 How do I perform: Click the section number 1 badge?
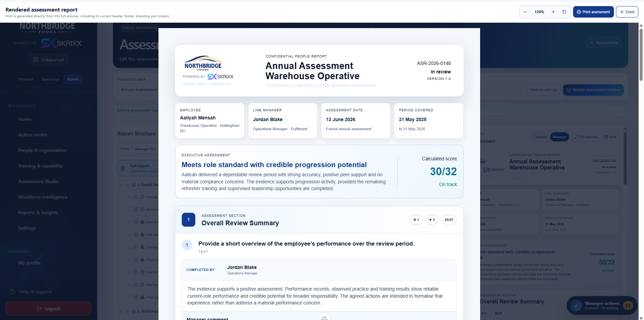point(189,220)
